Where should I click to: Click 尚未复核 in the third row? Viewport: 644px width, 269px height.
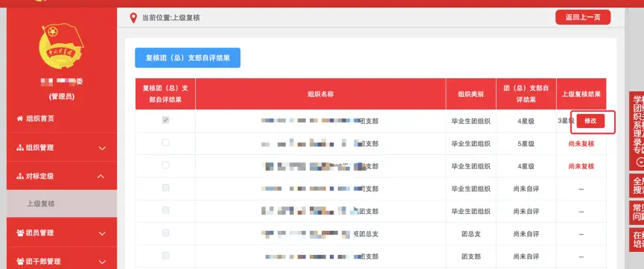click(581, 166)
